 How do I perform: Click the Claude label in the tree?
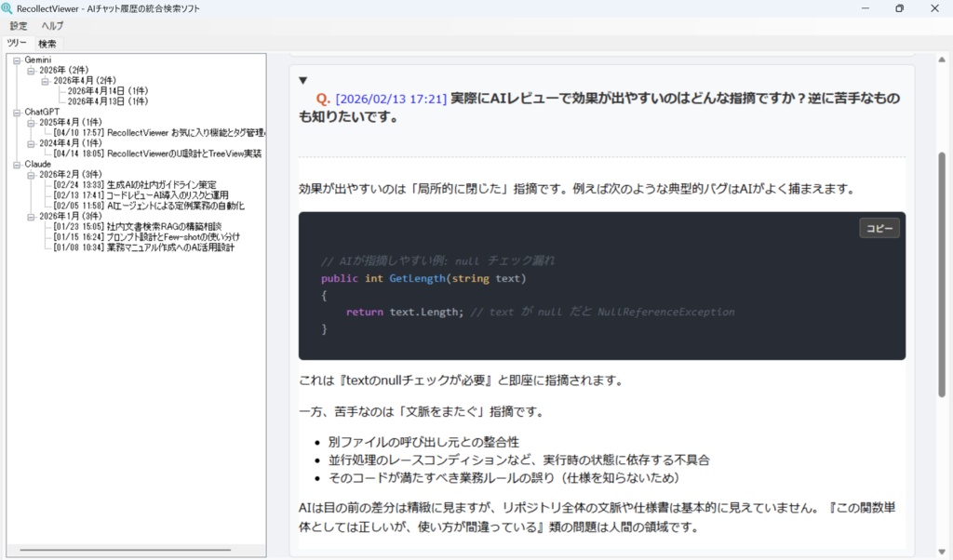[37, 165]
